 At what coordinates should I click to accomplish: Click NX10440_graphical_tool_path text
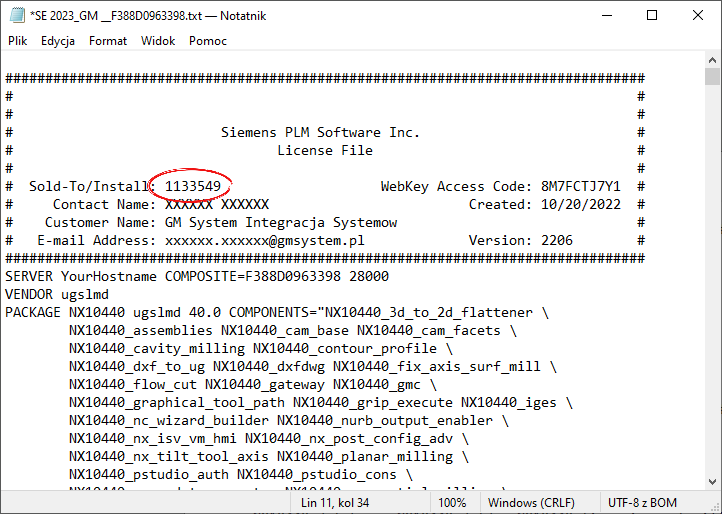[x=177, y=403]
